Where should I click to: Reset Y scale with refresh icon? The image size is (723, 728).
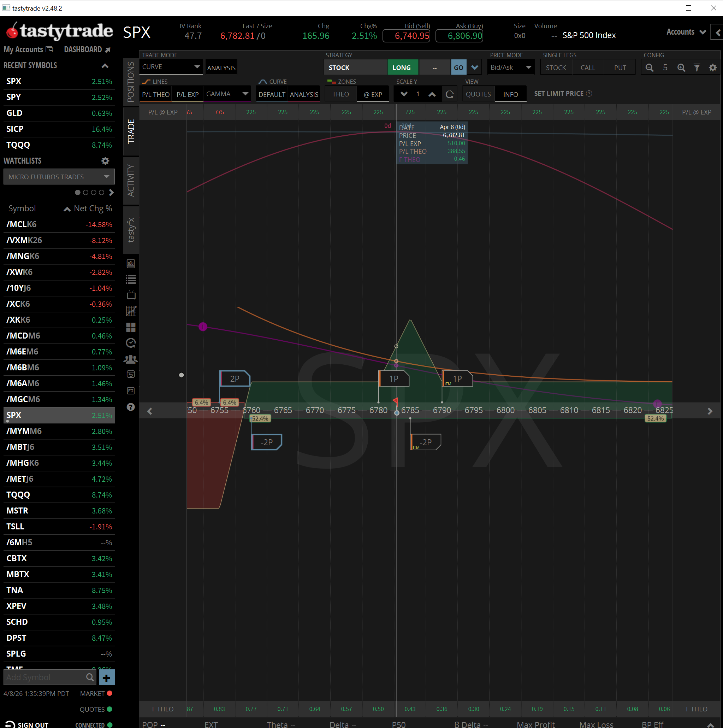tap(449, 94)
